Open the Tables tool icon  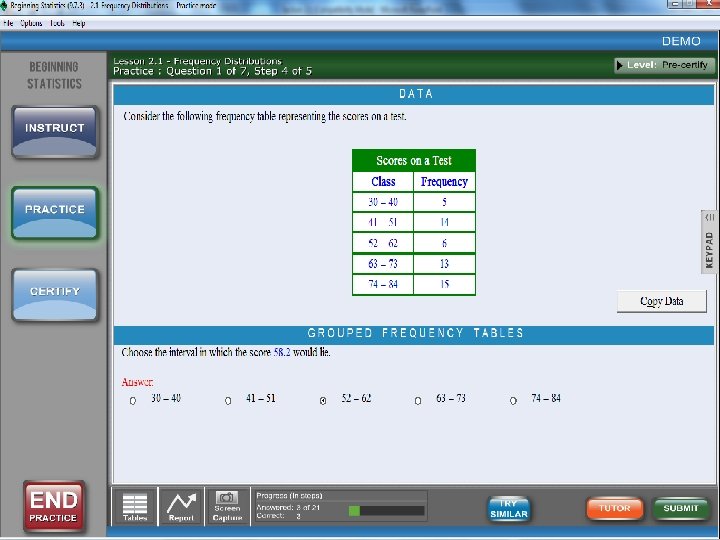tap(135, 507)
